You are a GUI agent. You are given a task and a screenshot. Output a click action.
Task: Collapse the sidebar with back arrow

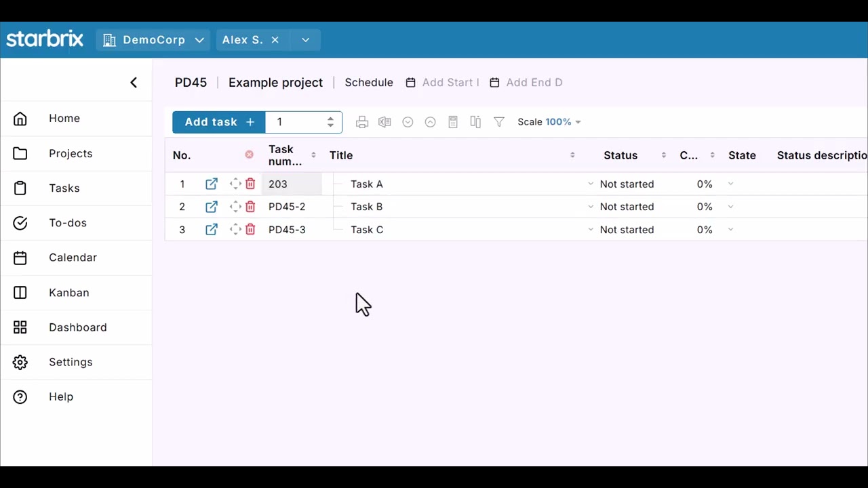coord(134,83)
